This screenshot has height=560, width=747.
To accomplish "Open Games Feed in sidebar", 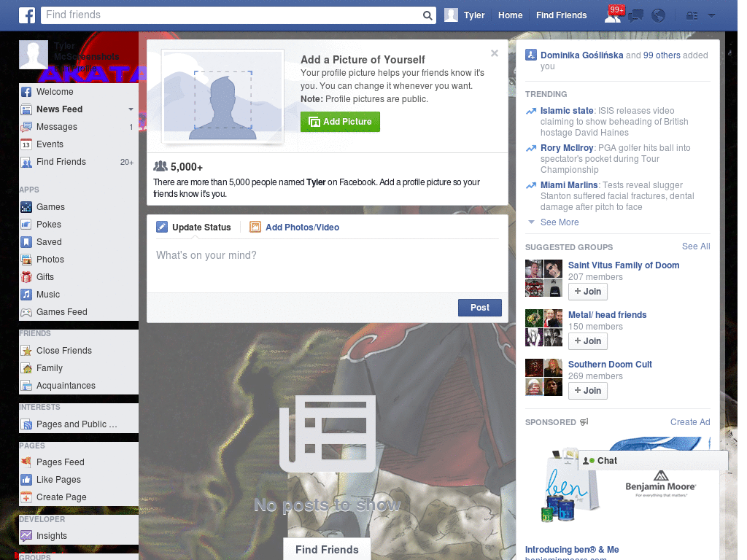I will 79,312.
